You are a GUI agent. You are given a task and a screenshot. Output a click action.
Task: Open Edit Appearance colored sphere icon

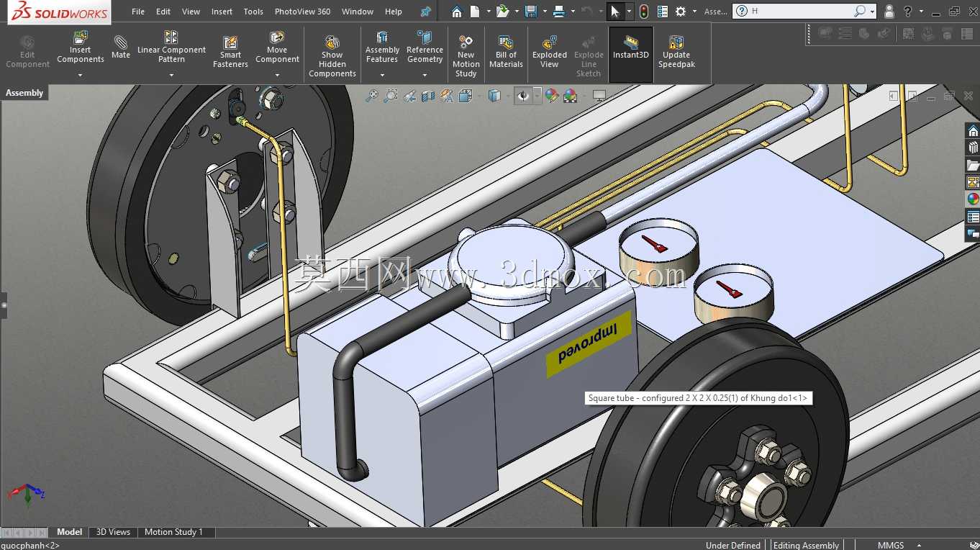(552, 96)
